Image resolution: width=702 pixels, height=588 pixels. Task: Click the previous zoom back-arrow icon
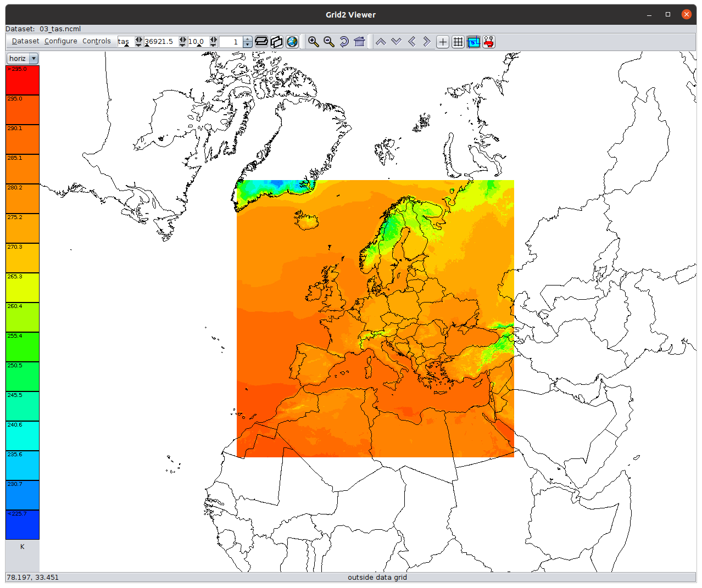[344, 42]
